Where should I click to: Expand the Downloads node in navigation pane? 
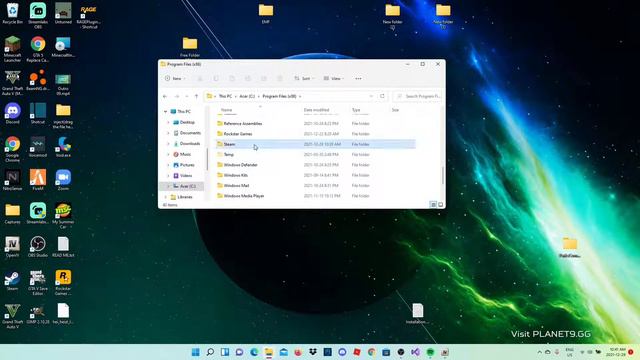(x=168, y=144)
